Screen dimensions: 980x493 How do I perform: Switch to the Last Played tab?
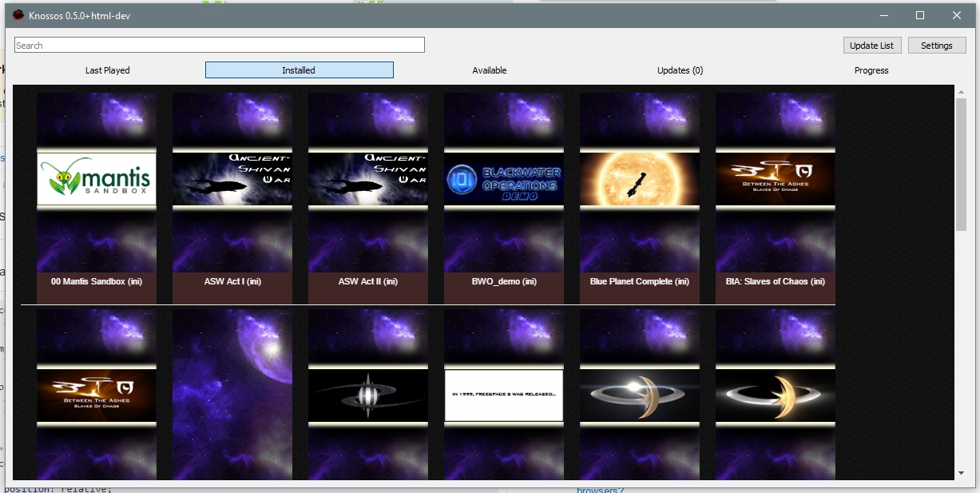click(x=108, y=70)
